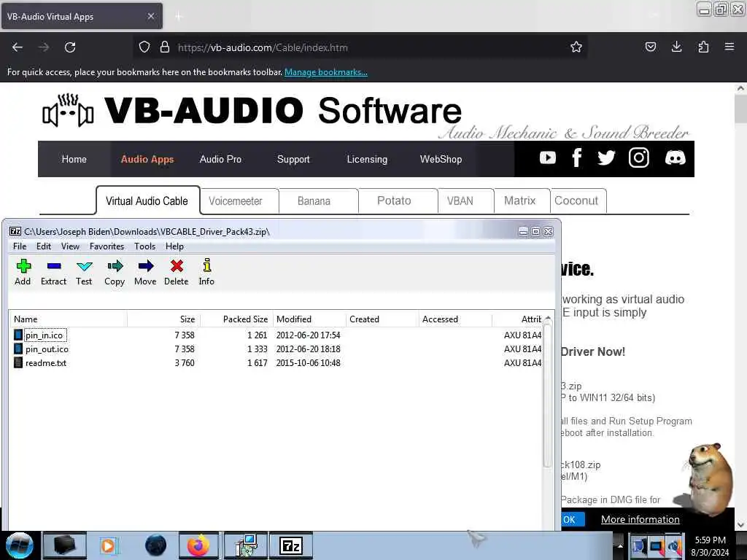Sort by the Size column header

click(x=163, y=319)
